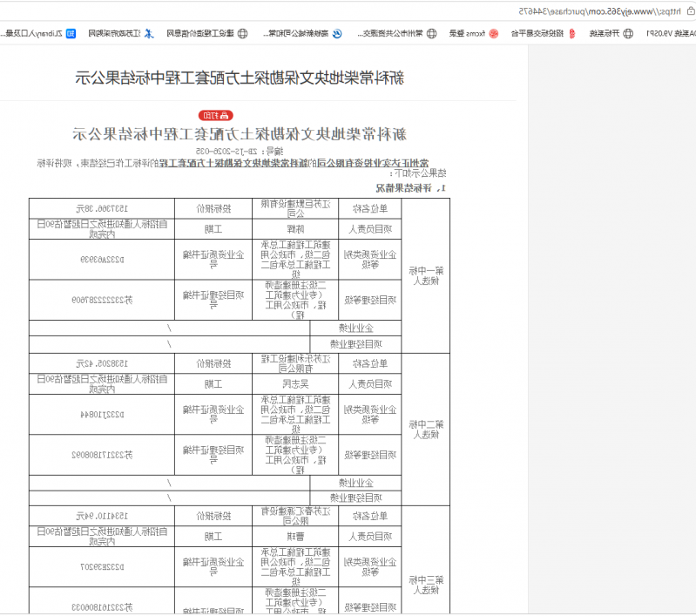
Task: Click the 单位名称 label of the third candidate
Action: click(370, 516)
